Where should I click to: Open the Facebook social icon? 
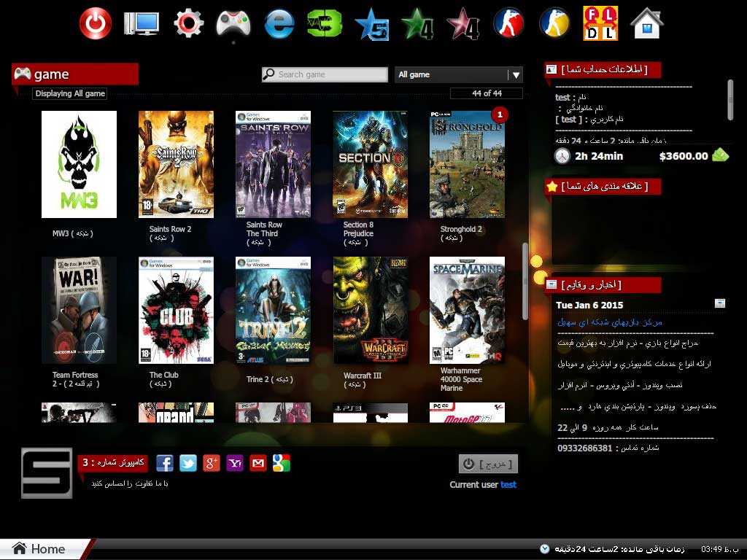click(x=165, y=463)
